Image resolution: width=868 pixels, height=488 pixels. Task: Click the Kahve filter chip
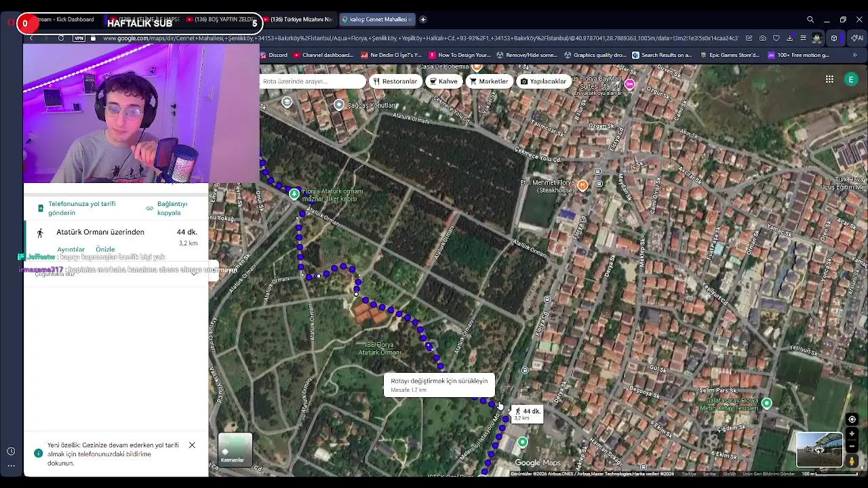click(443, 81)
